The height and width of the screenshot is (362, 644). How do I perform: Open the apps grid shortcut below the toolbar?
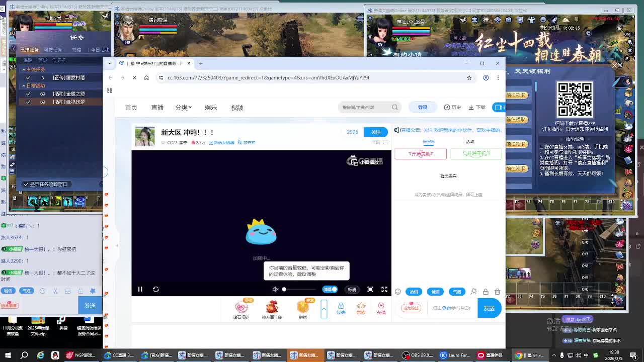(x=109, y=90)
